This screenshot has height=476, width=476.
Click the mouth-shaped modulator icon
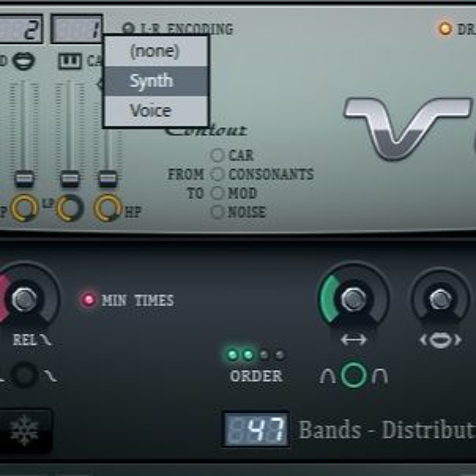tap(24, 61)
